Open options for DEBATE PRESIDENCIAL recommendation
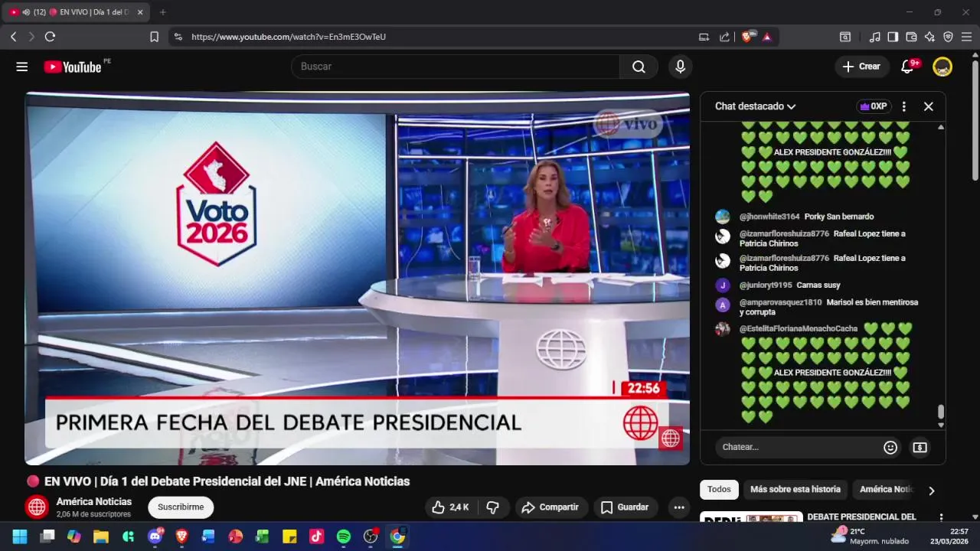The height and width of the screenshot is (551, 980). click(x=941, y=518)
